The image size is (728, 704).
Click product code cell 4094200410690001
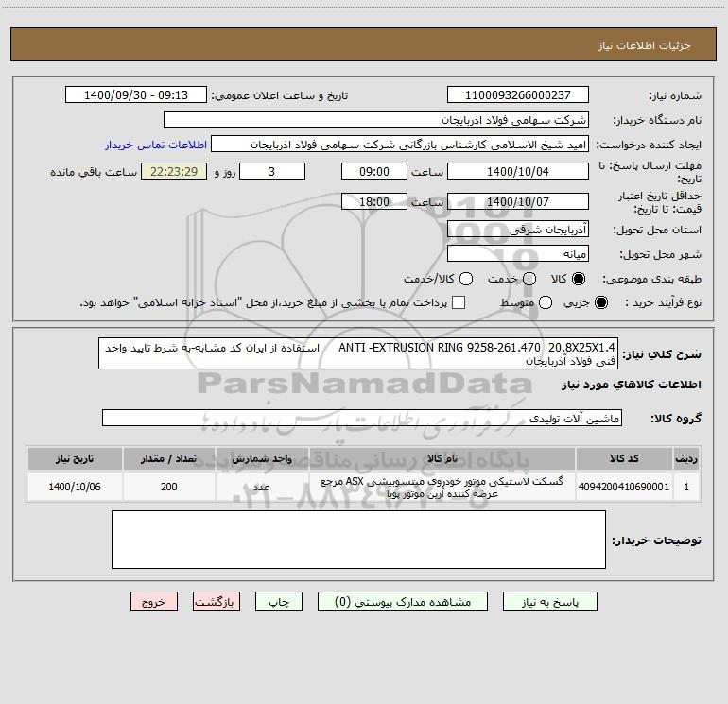(x=624, y=487)
